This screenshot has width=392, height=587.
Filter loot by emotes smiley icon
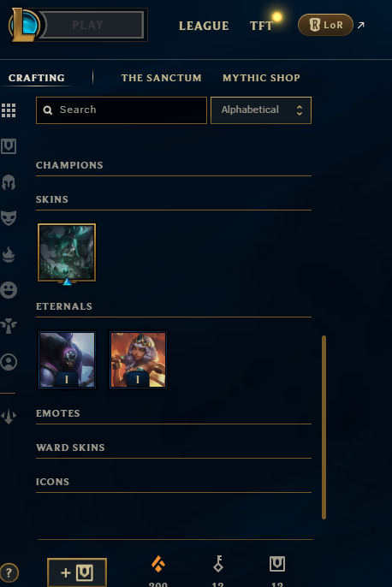[9, 290]
